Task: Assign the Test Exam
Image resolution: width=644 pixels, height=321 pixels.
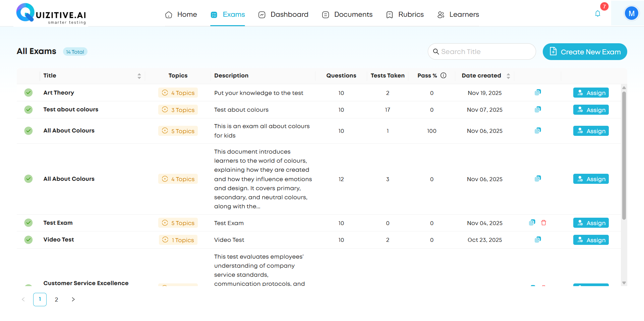Action: pos(591,223)
